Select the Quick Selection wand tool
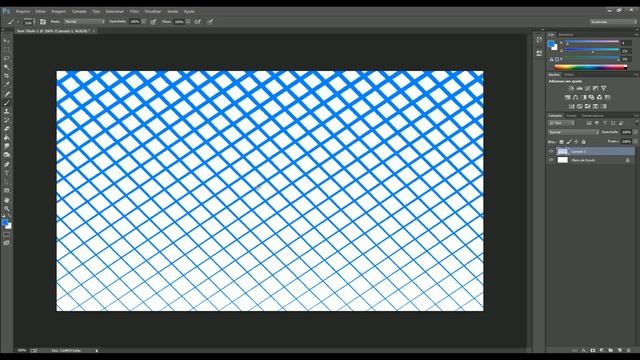This screenshot has width=640, height=360. coord(7,67)
